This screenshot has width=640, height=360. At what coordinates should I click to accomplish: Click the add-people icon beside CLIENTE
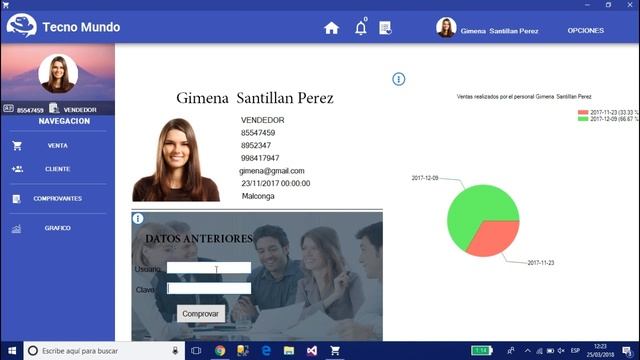[17, 169]
